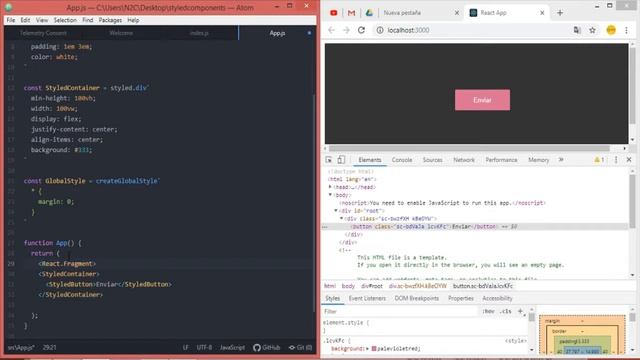
Task: Switch to the index.js tab in Atom
Action: [199, 33]
